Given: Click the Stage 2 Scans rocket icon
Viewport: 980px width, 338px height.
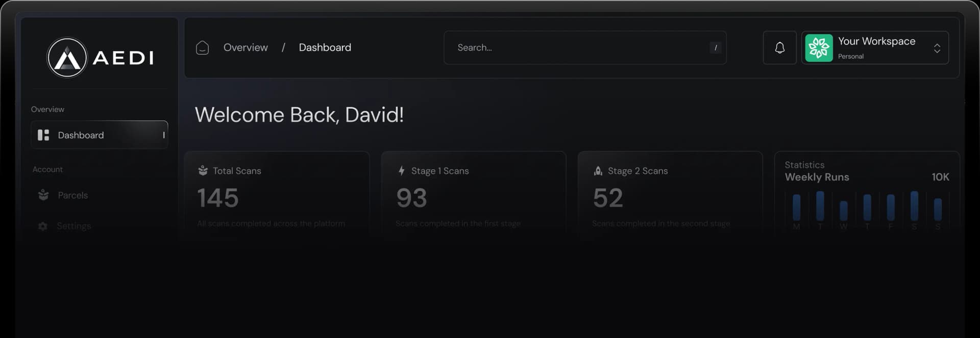Looking at the screenshot, I should (x=597, y=171).
